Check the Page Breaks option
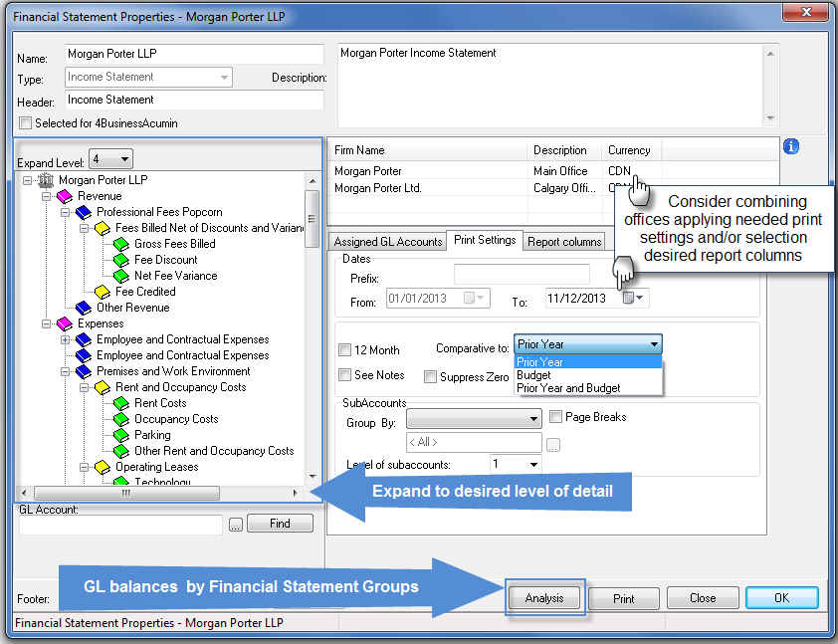The width and height of the screenshot is (838, 644). [555, 416]
